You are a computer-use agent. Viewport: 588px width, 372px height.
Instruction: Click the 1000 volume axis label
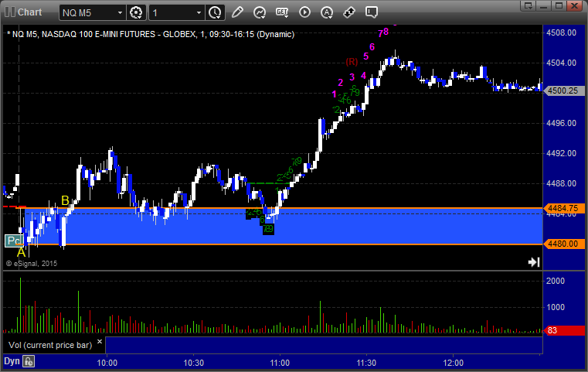click(x=556, y=307)
